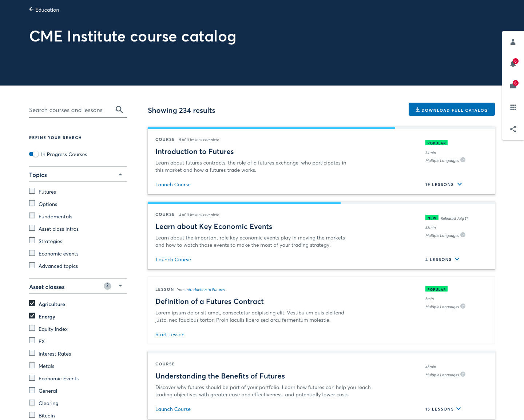Click the New badge on Key Economic Events
The image size is (524, 420).
pyautogui.click(x=432, y=218)
